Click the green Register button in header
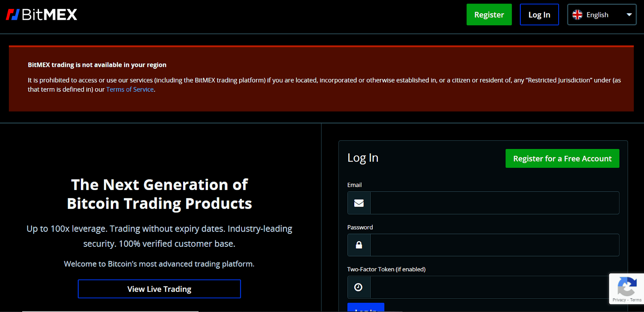This screenshot has height=312, width=644. (489, 14)
